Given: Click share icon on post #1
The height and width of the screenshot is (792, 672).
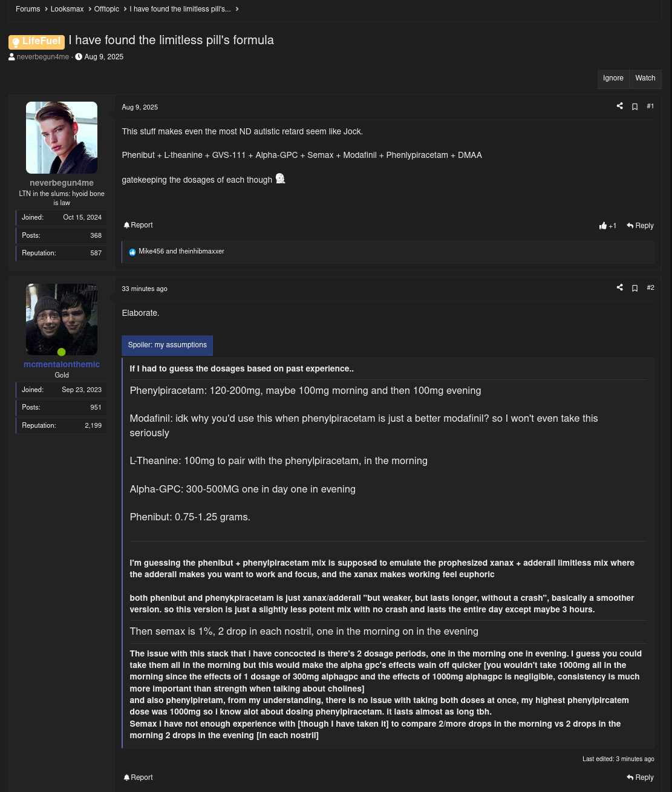Looking at the screenshot, I should (619, 106).
